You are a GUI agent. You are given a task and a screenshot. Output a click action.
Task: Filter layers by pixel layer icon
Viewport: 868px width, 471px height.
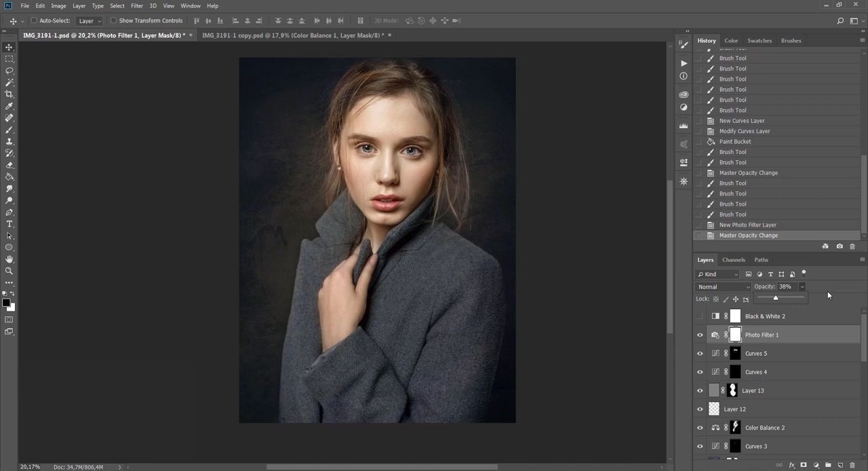[749, 274]
